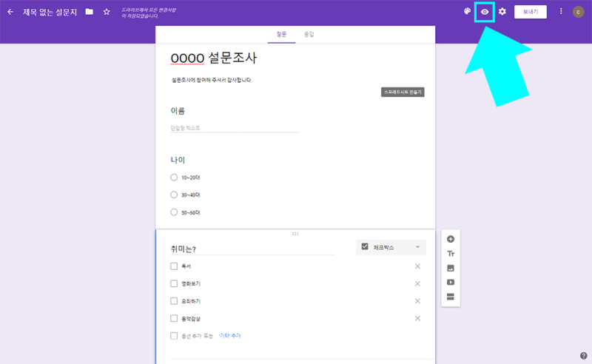Edit the 취미는? question title field

[x=253, y=249]
